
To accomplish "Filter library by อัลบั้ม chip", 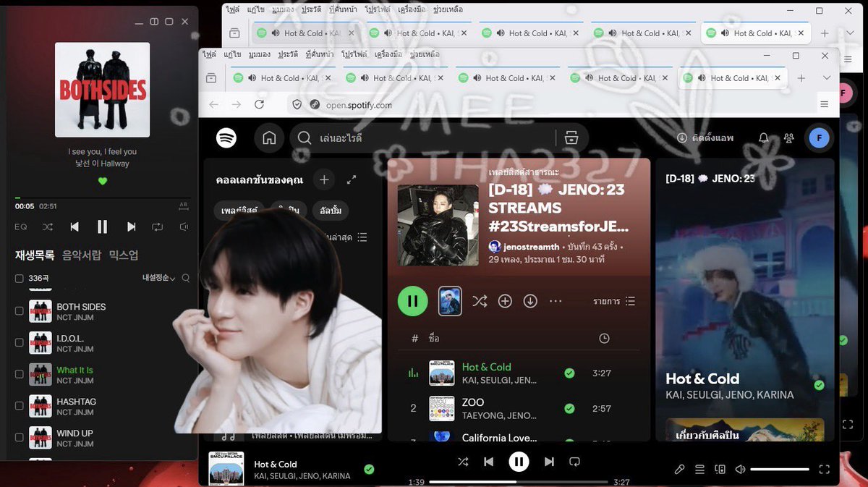I will 331,211.
